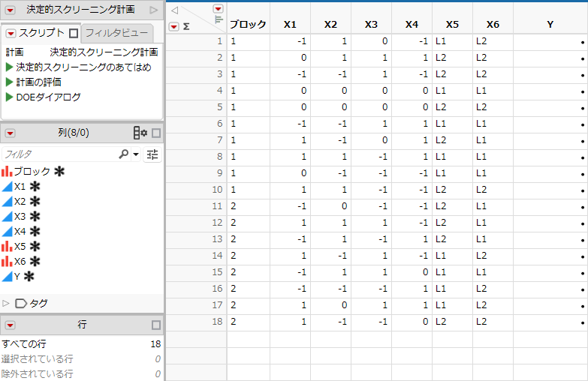588x381 pixels.
Task: Select the Y column header
Action: tap(550, 24)
